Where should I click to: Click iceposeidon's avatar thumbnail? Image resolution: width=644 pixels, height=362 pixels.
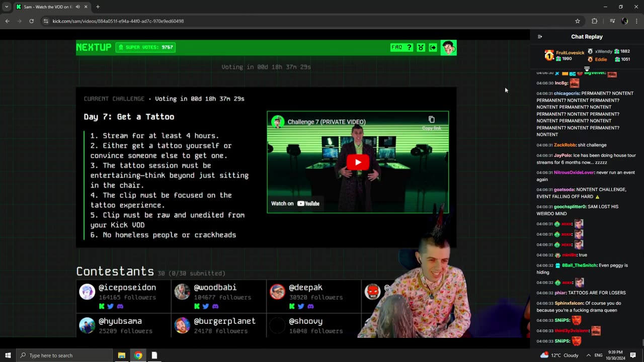(x=87, y=292)
